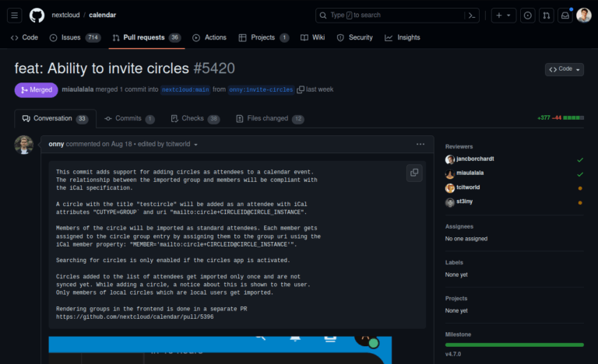Open the comment three-dots options menu

(x=420, y=144)
